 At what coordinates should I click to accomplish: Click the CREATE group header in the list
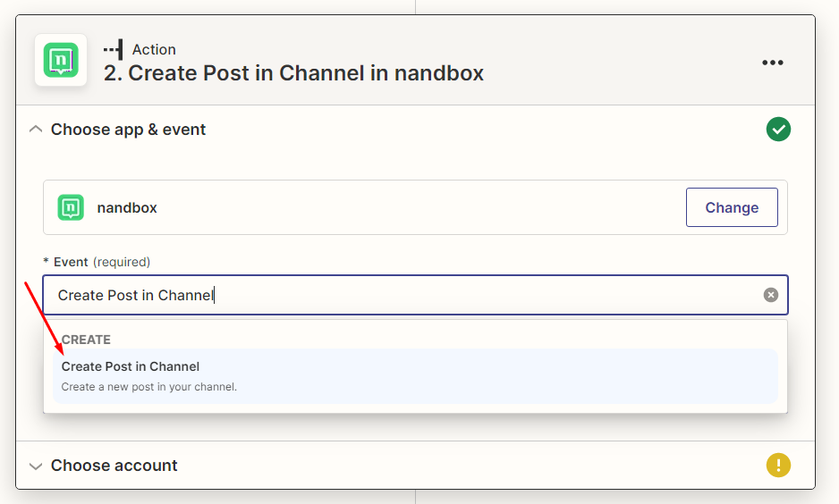click(x=86, y=340)
